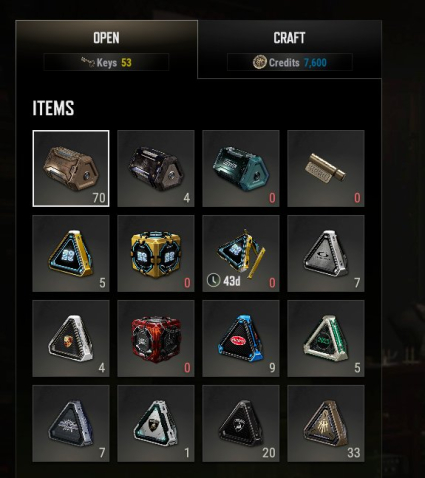Select the purple crate with count 4
This screenshot has height=478, width=425.
[x=156, y=168]
